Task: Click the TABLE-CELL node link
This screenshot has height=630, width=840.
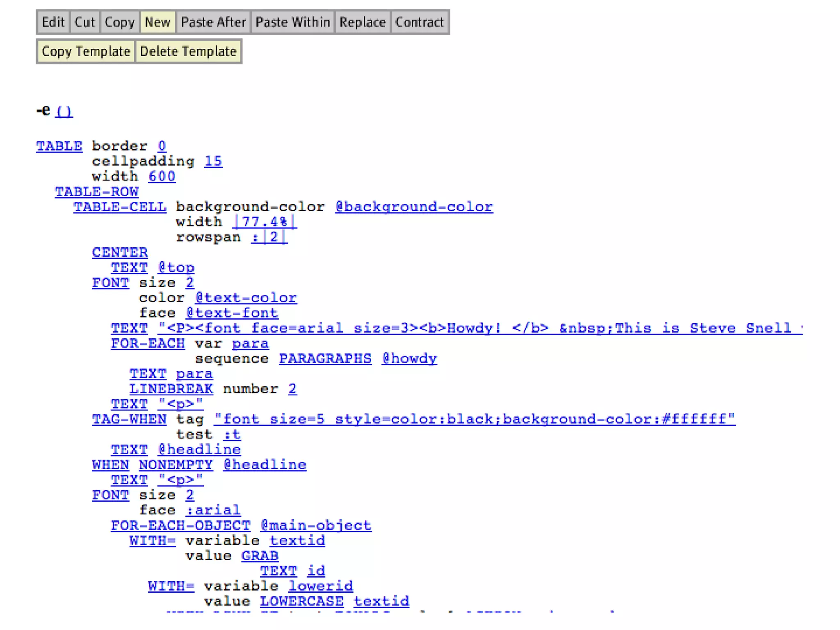Action: click(120, 207)
